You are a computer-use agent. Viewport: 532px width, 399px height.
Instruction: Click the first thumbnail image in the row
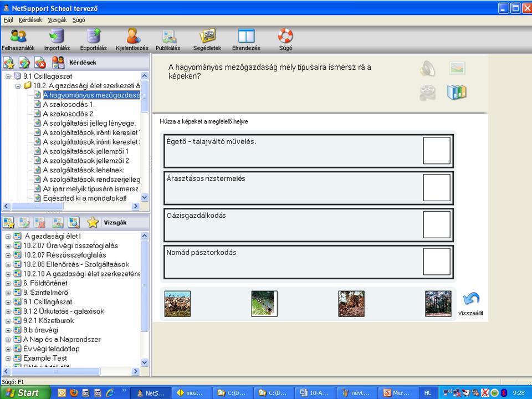coord(177,304)
